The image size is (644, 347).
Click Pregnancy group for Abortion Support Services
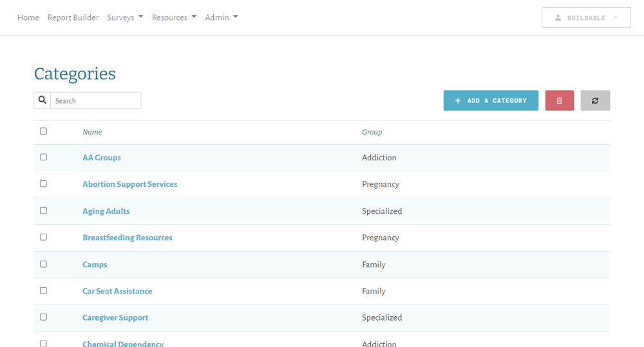381,184
